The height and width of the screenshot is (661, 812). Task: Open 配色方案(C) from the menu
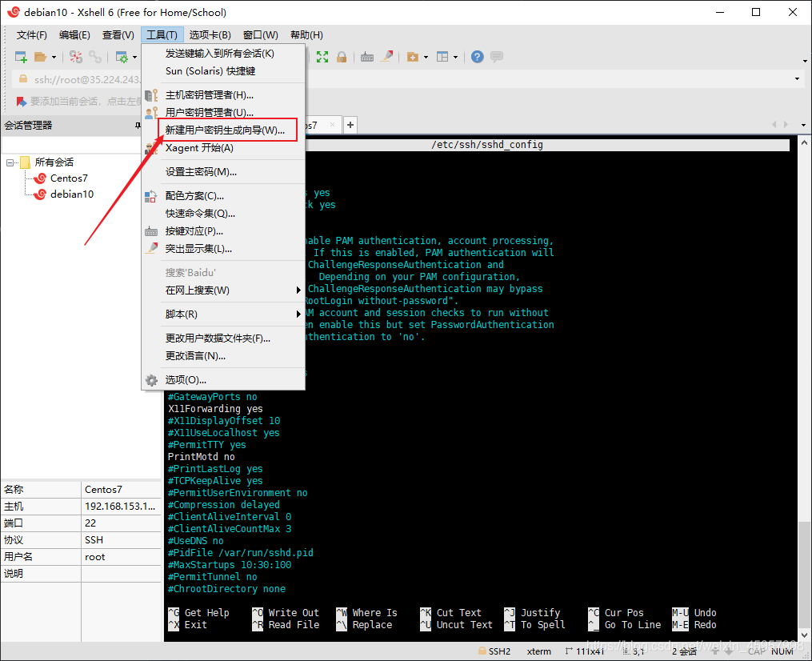(x=223, y=196)
